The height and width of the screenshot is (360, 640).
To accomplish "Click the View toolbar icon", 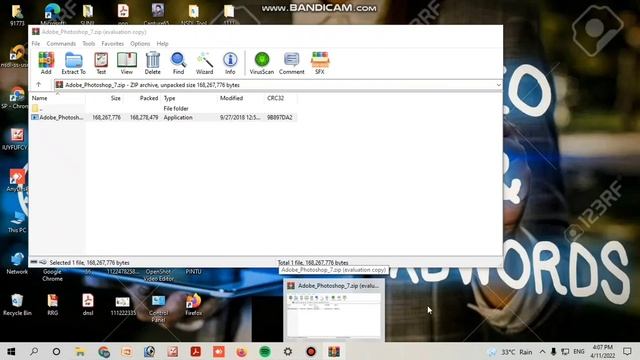I will (x=127, y=63).
